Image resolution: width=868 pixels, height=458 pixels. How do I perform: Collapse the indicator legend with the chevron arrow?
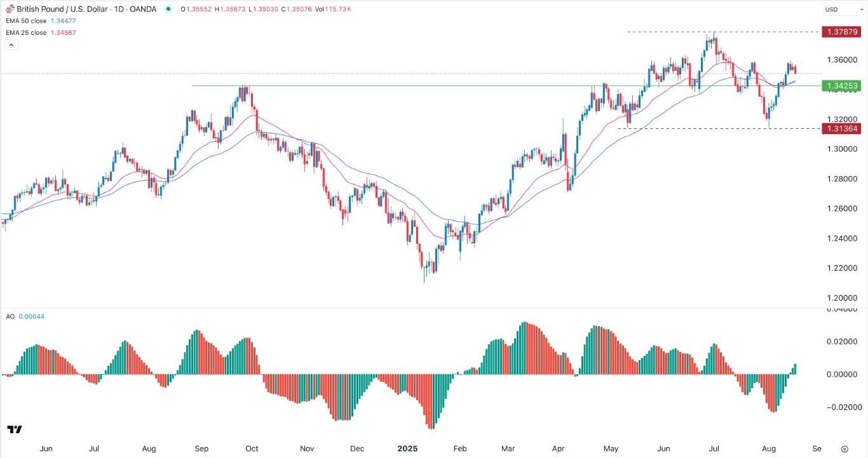click(x=11, y=44)
